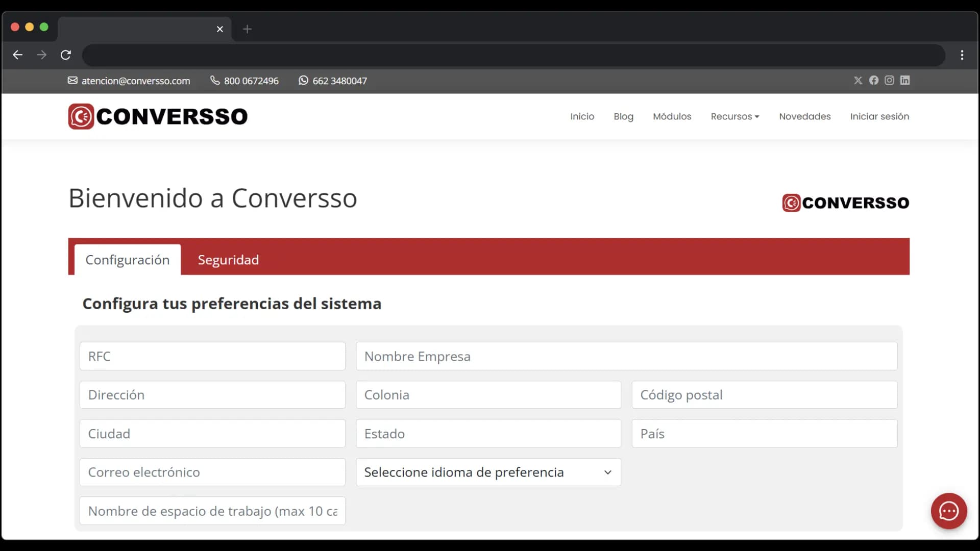
Task: Click the Nombre de espacio de trabajo field
Action: click(212, 511)
